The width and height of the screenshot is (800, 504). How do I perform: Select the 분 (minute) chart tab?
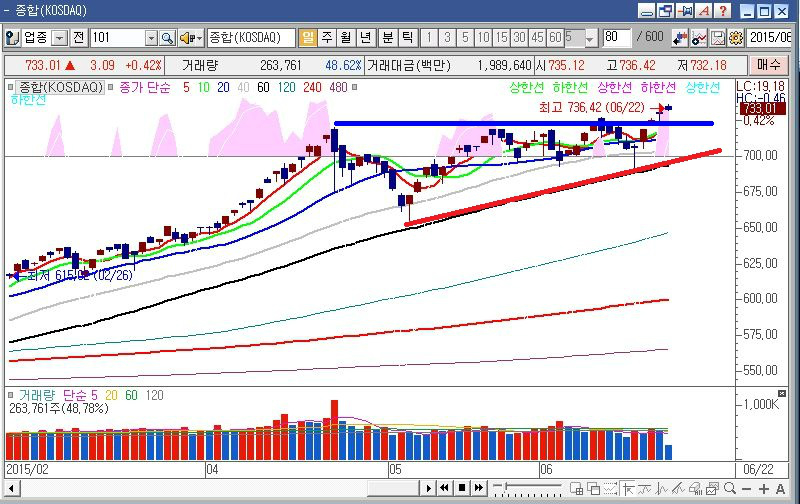(x=387, y=38)
